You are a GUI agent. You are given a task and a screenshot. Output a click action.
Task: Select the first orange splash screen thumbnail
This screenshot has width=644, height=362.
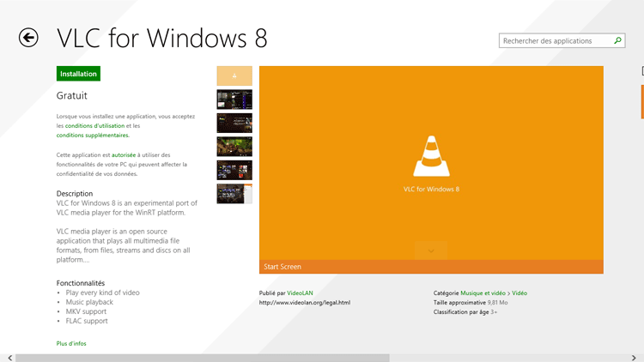click(234, 75)
